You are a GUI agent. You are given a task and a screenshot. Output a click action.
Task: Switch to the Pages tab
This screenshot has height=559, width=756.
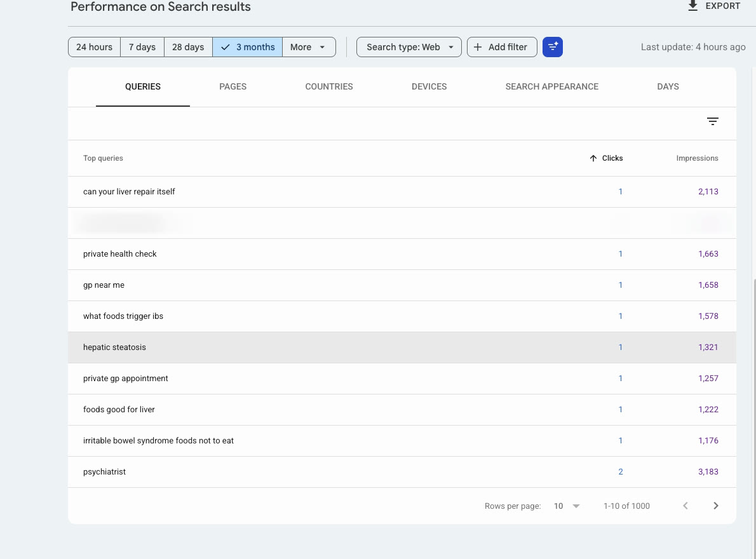233,87
